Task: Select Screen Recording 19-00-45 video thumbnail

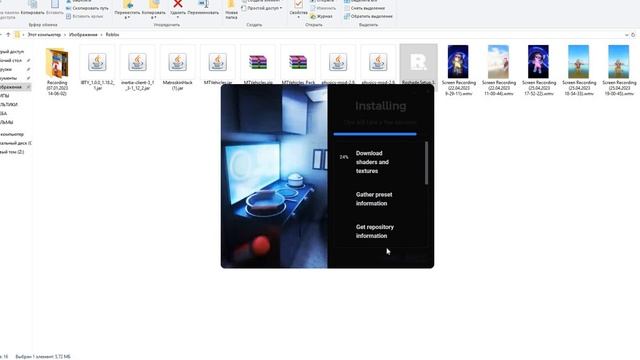Action: 618,62
